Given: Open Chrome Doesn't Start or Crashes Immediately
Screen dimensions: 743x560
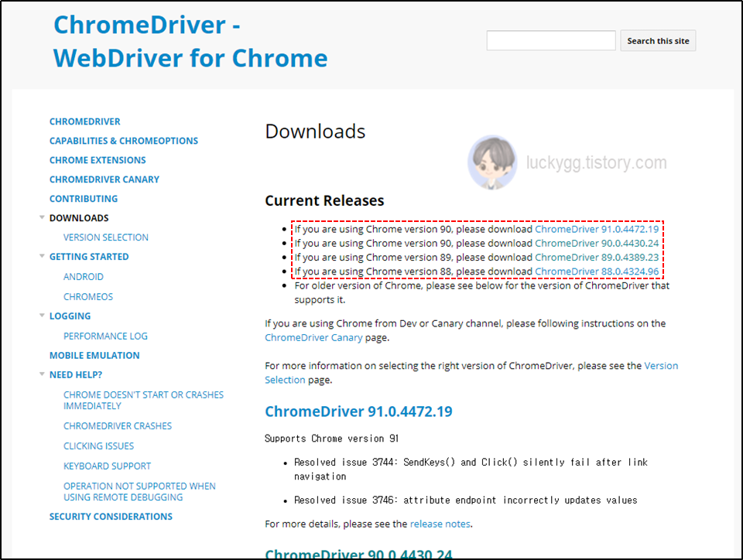Looking at the screenshot, I should 144,401.
